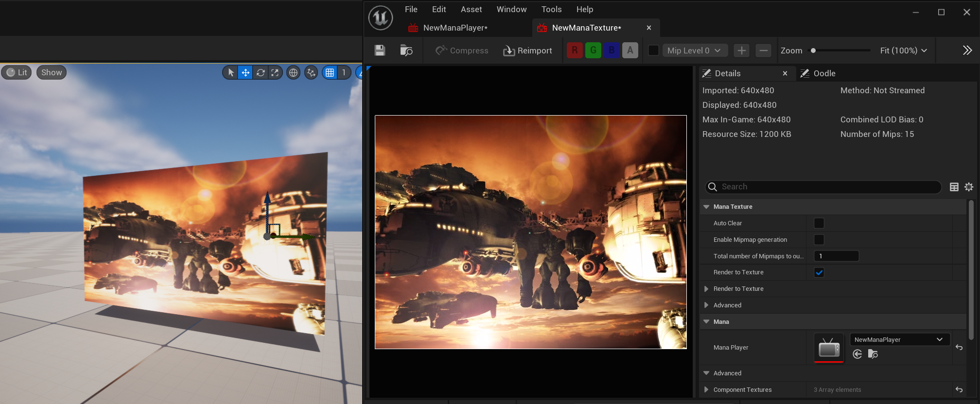Collapse the Mana section

click(x=706, y=322)
